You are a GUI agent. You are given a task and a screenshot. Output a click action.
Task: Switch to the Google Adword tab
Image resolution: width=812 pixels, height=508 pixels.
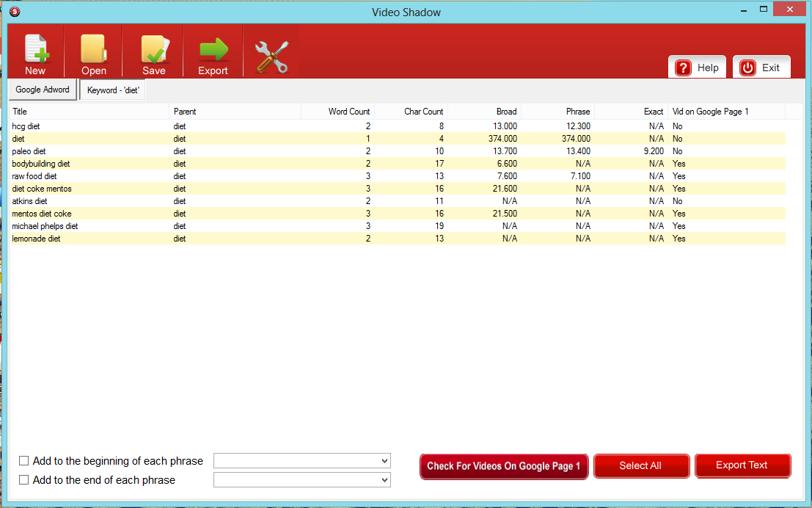tap(43, 90)
